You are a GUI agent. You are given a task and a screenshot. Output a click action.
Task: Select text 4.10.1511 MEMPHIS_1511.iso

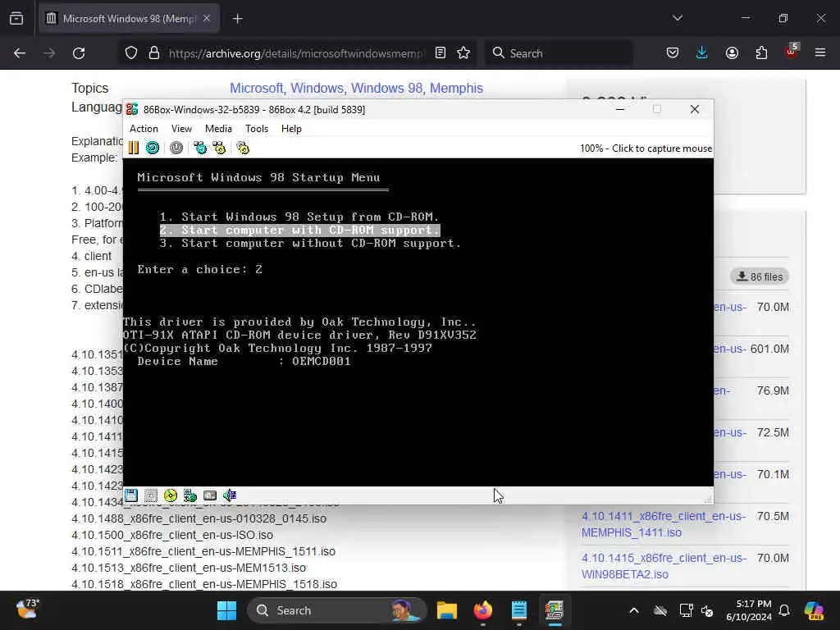tap(203, 551)
